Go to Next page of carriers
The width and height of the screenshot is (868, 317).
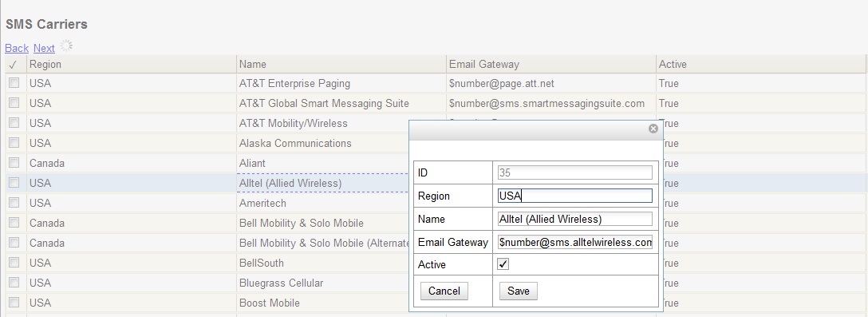pos(45,48)
